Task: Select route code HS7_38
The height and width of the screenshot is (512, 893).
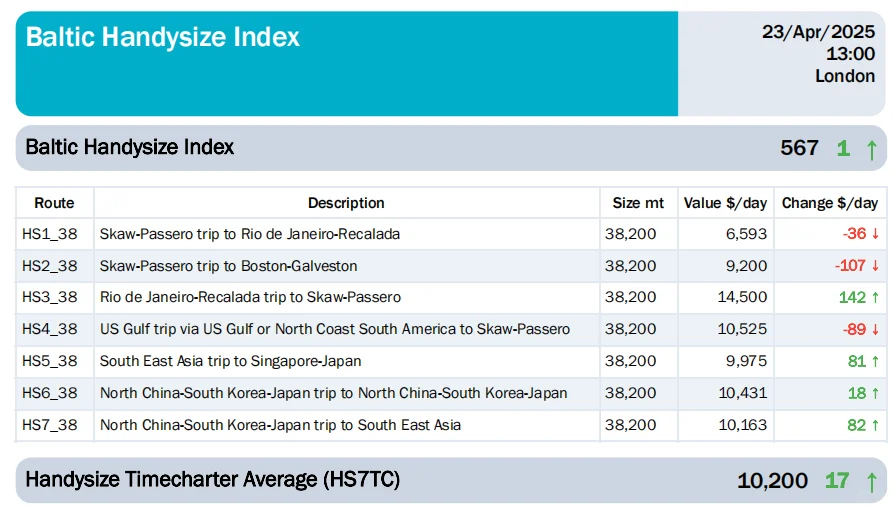Action: (50, 425)
